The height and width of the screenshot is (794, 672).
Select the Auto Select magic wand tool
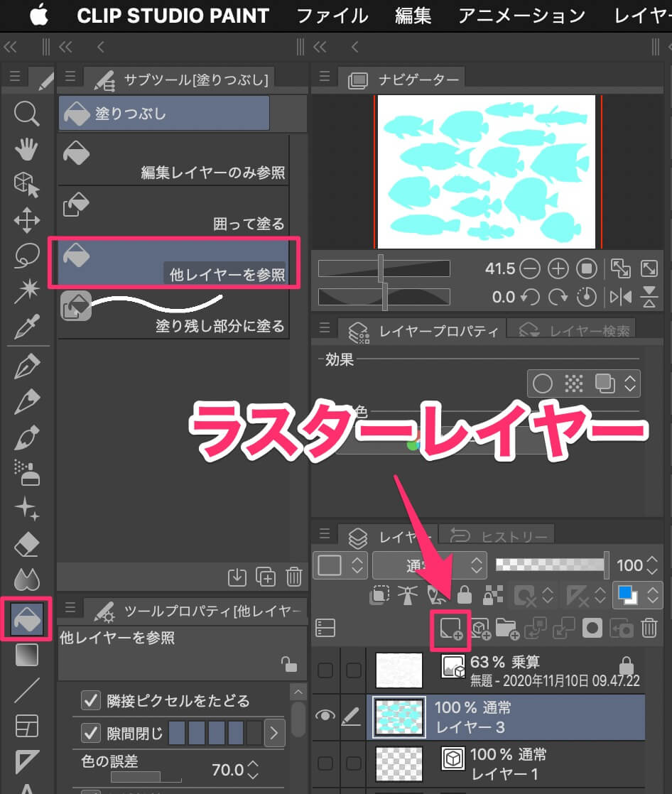pyautogui.click(x=26, y=290)
